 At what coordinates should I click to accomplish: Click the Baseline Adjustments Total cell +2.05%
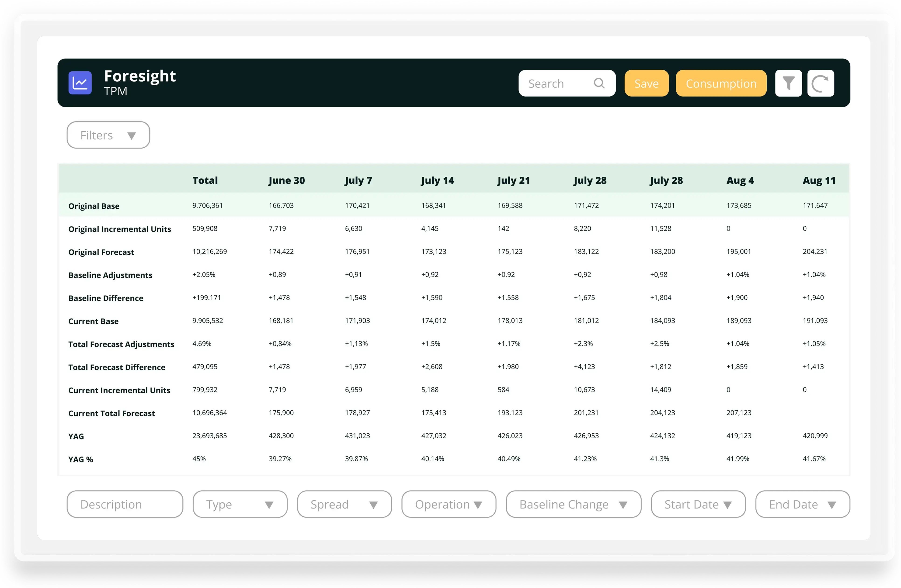tap(204, 274)
